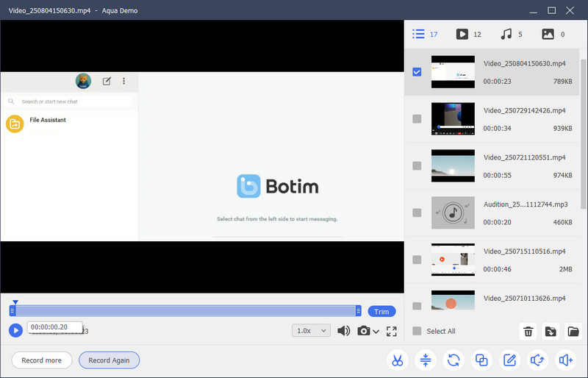This screenshot has height=378, width=588.
Task: Open the scissors cut tool
Action: [397, 360]
